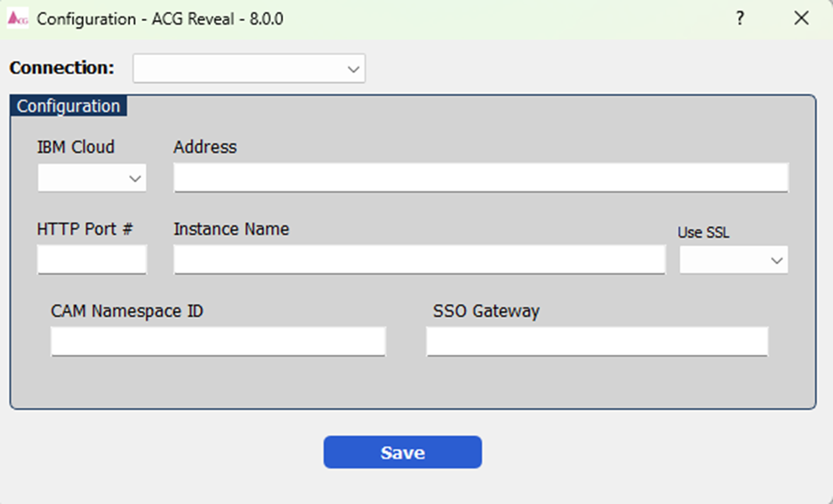Click into the Address text field
This screenshot has height=504, width=833.
coord(481,177)
